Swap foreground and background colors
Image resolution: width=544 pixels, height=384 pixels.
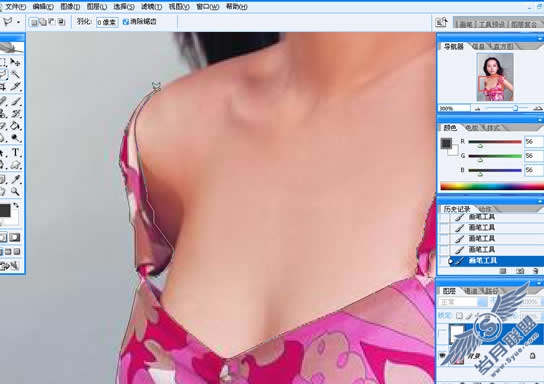(16, 206)
